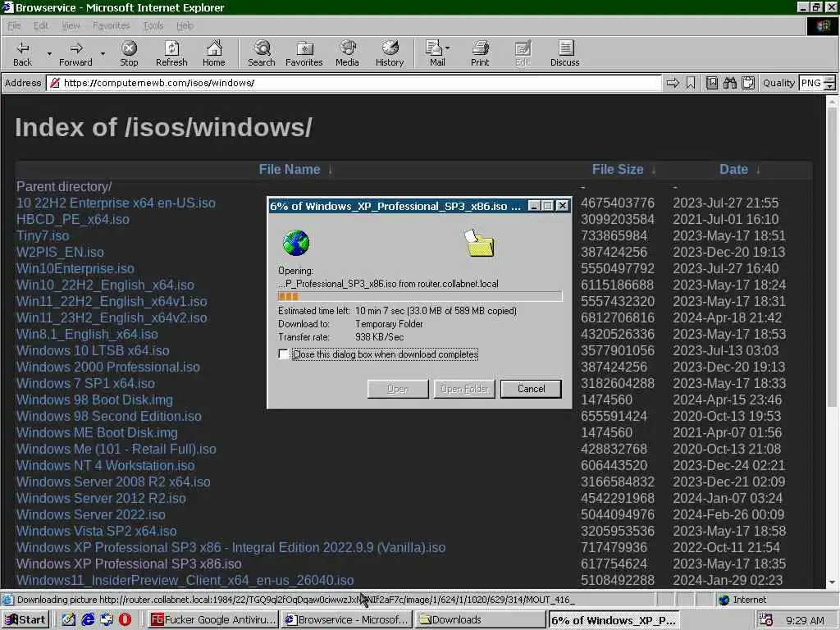Click the Edit toolbar icon
Viewport: 840px width, 630px height.
pyautogui.click(x=523, y=53)
